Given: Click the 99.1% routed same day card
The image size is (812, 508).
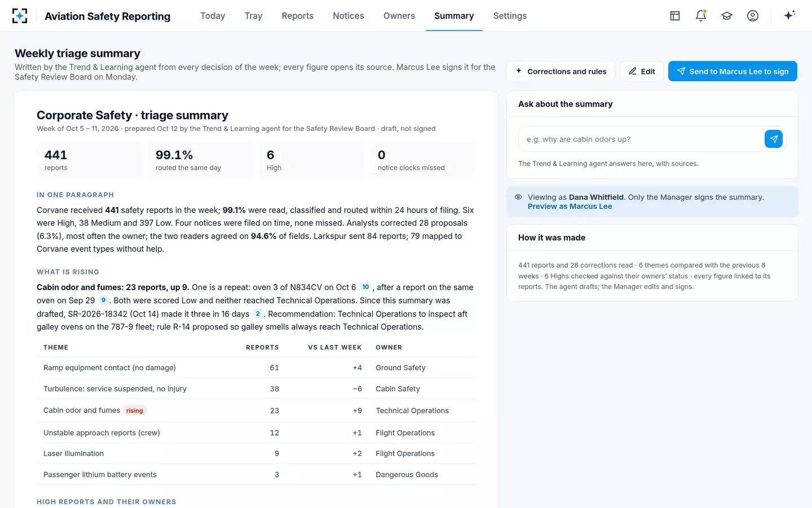Looking at the screenshot, I should coord(200,160).
